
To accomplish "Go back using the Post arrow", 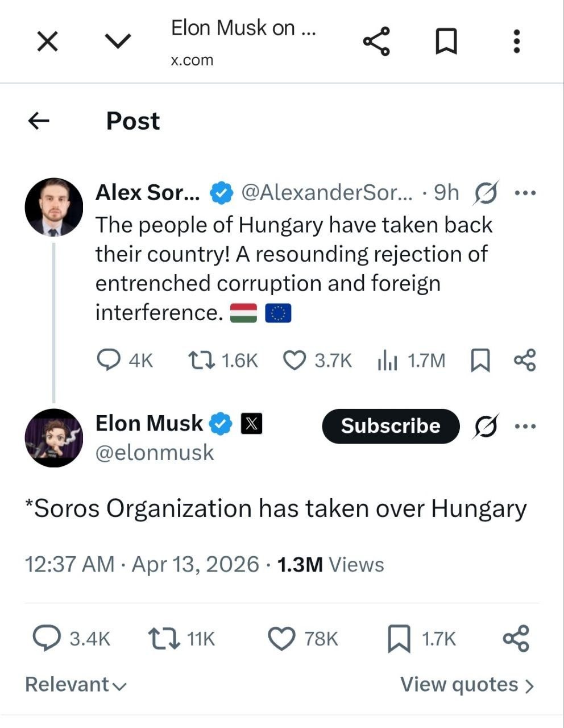I will point(39,121).
